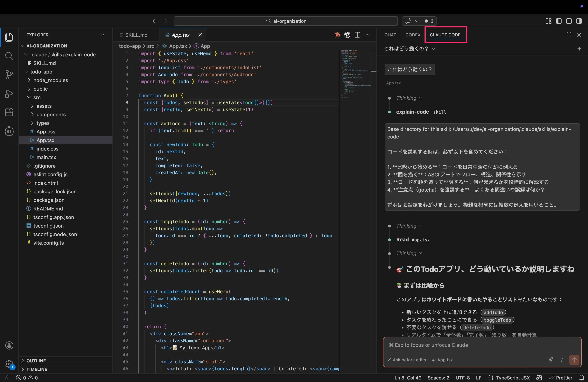The width and height of the screenshot is (588, 382).
Task: Click the Claude spark icon in editor toolbar
Action: pos(337,35)
